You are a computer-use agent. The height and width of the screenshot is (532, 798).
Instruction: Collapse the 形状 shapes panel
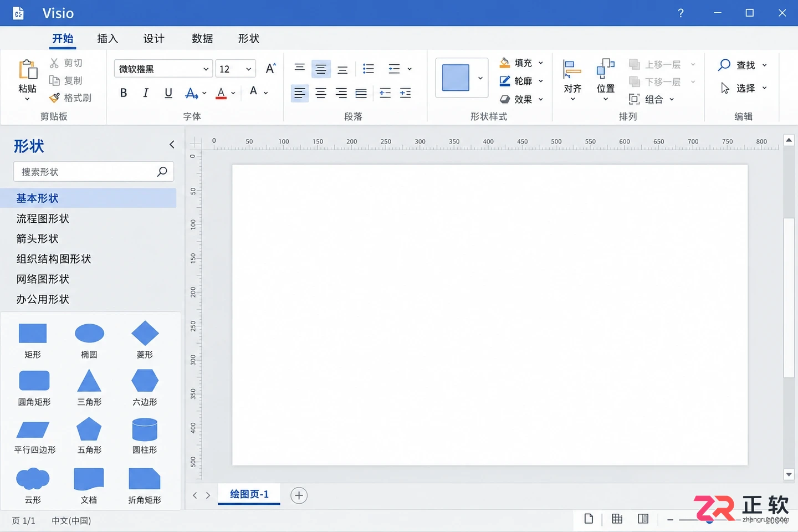(172, 145)
